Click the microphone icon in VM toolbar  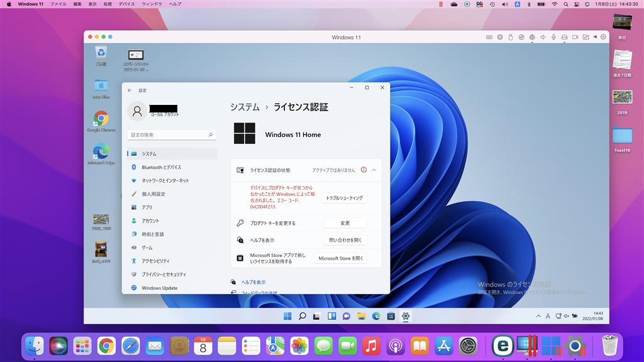[553, 37]
